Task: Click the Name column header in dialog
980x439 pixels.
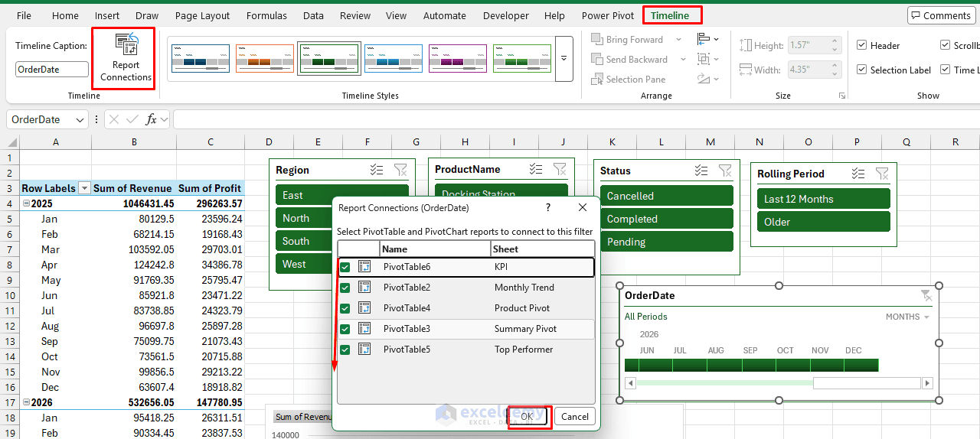Action: click(435, 249)
